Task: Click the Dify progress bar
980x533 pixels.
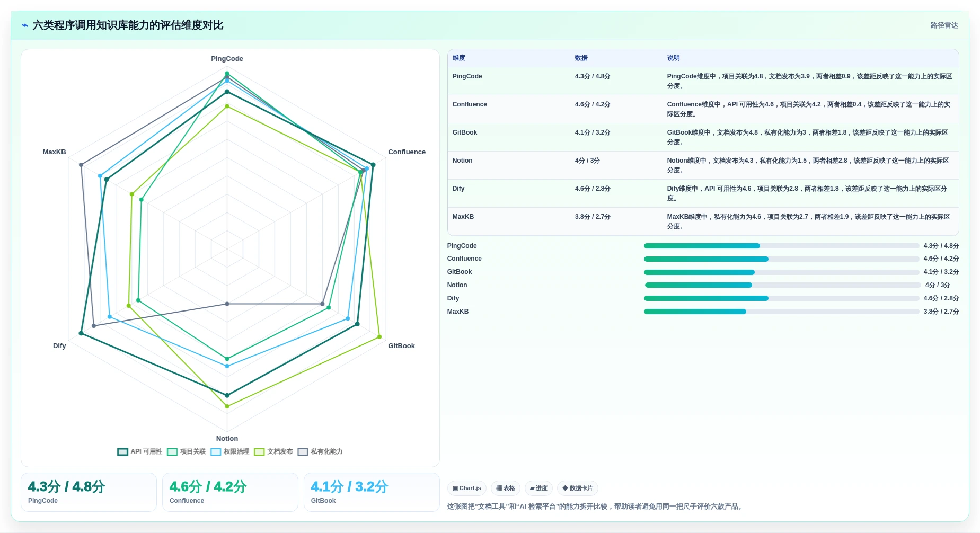Action: [781, 298]
